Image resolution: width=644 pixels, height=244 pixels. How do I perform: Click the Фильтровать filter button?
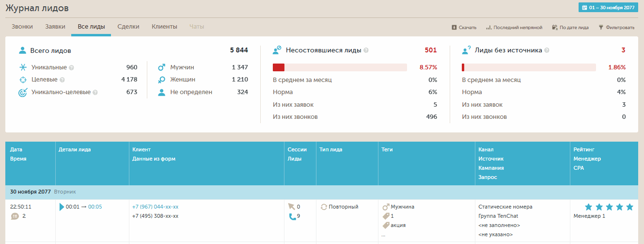point(616,27)
